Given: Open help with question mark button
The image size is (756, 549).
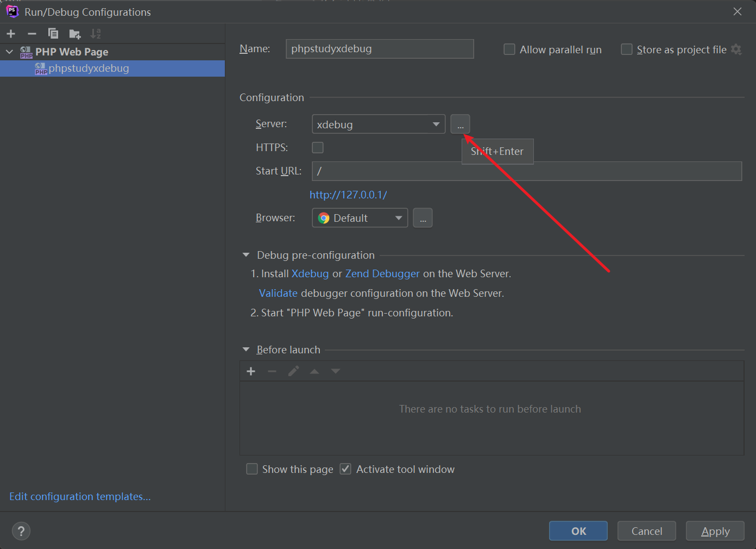Looking at the screenshot, I should coord(21,531).
